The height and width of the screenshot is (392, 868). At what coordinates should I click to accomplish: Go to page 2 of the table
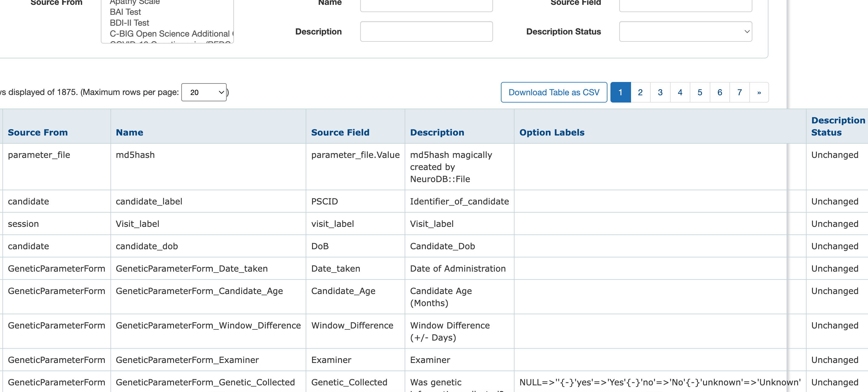coord(640,92)
